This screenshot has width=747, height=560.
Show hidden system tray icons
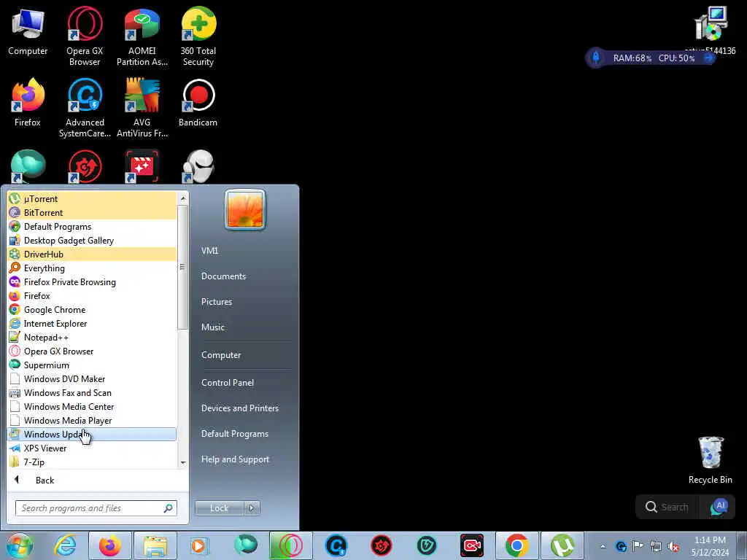603,546
